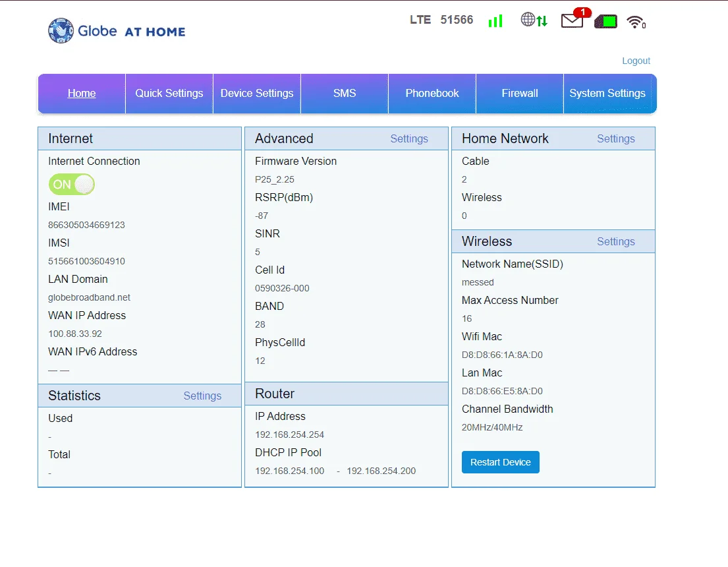The height and width of the screenshot is (567, 728).
Task: Click the globebroadband.net LAN domain value
Action: click(89, 297)
